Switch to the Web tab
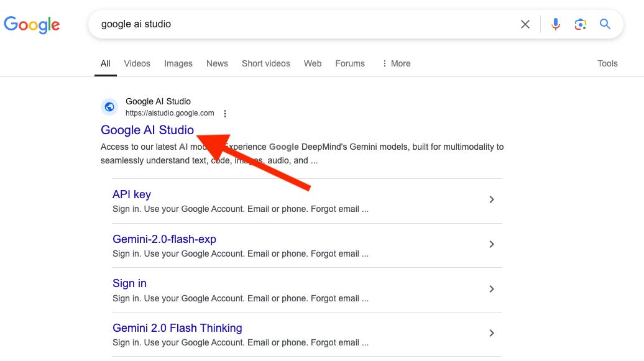This screenshot has height=361, width=644. 313,63
